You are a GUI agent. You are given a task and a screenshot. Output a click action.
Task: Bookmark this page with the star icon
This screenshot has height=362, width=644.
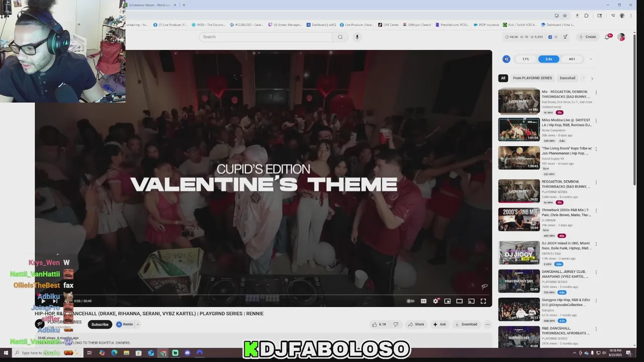(x=565, y=16)
